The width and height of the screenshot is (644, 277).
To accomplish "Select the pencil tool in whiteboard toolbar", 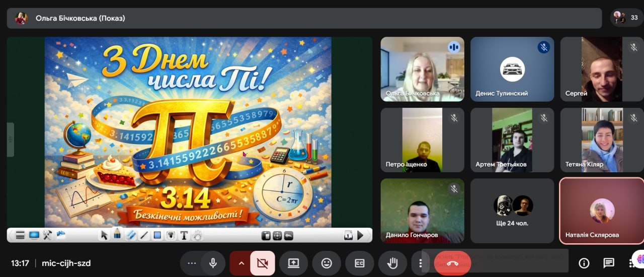I will [x=117, y=234].
